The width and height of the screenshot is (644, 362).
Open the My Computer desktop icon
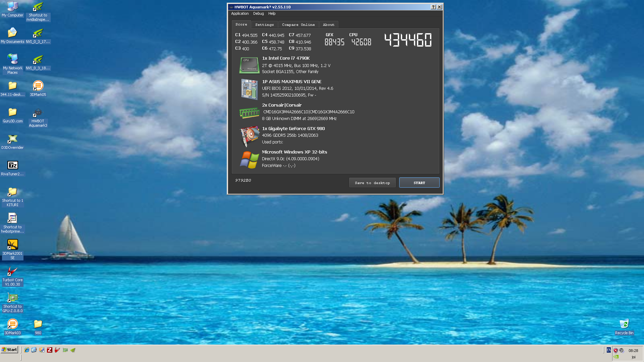click(12, 9)
